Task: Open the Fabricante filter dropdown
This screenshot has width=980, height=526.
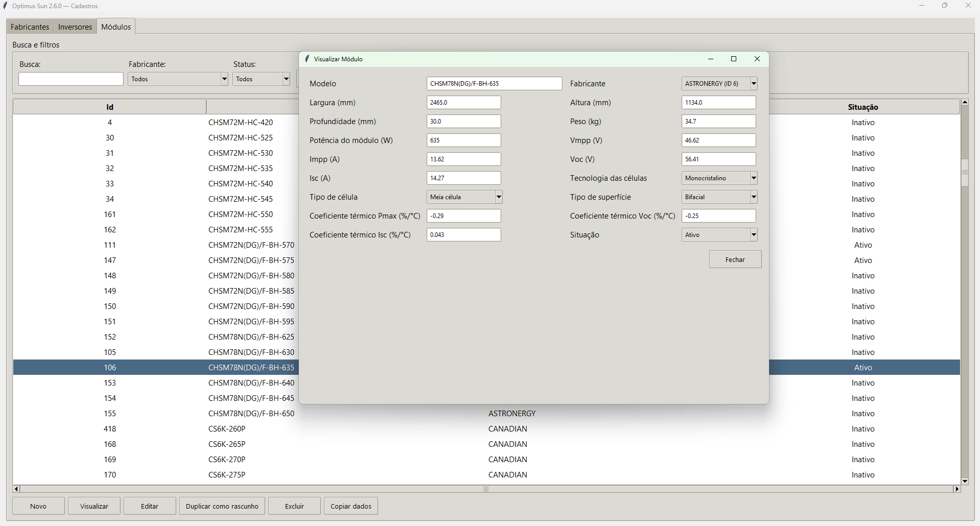Action: tap(224, 79)
